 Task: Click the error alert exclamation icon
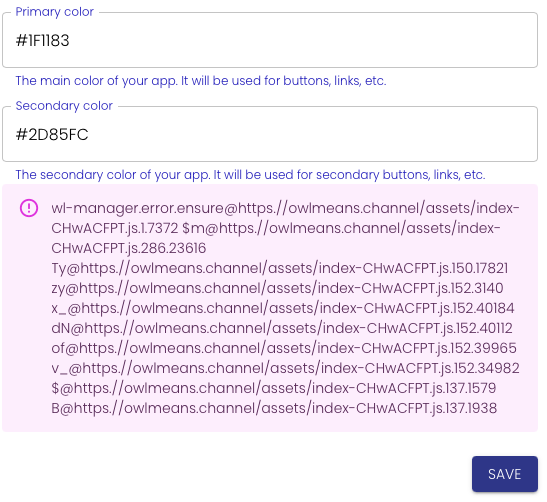click(x=29, y=208)
